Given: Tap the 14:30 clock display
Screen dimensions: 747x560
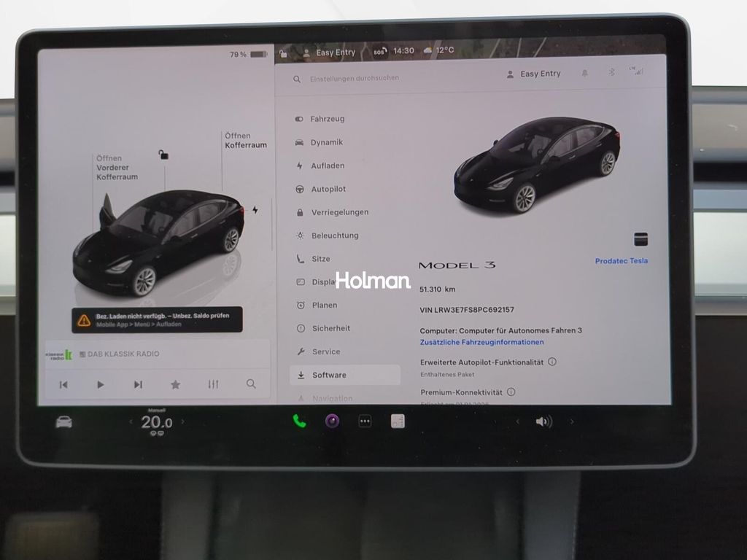Looking at the screenshot, I should tap(403, 50).
